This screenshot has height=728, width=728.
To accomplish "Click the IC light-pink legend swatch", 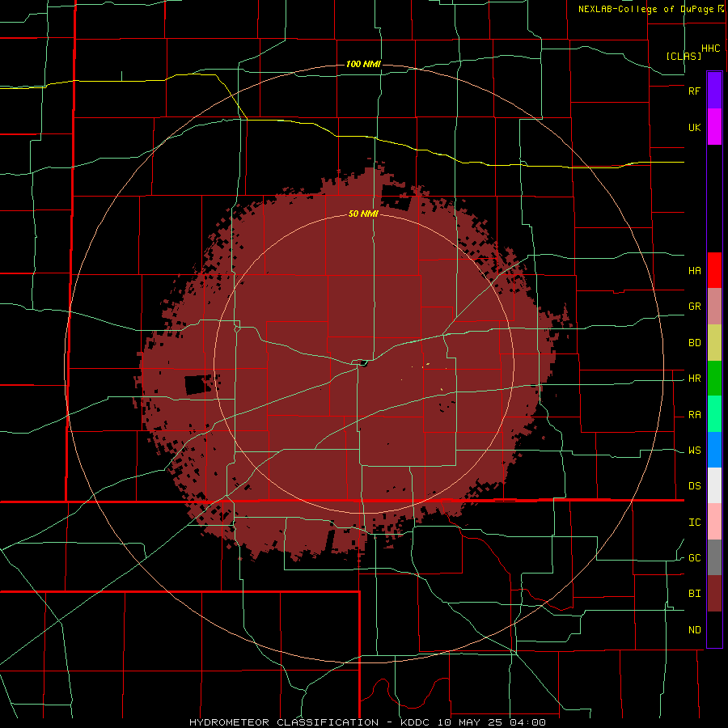I will [x=714, y=522].
